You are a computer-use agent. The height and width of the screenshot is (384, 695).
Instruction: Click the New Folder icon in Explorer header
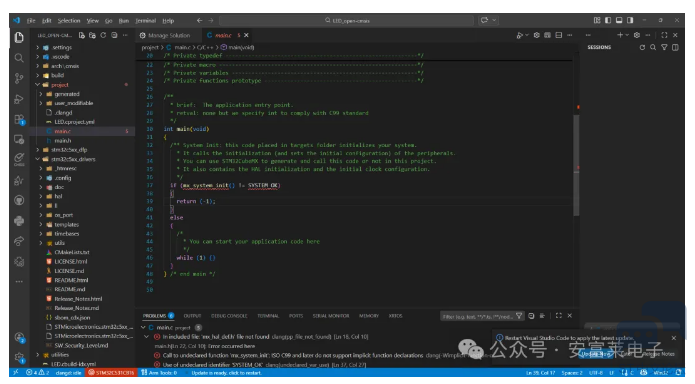coord(92,35)
